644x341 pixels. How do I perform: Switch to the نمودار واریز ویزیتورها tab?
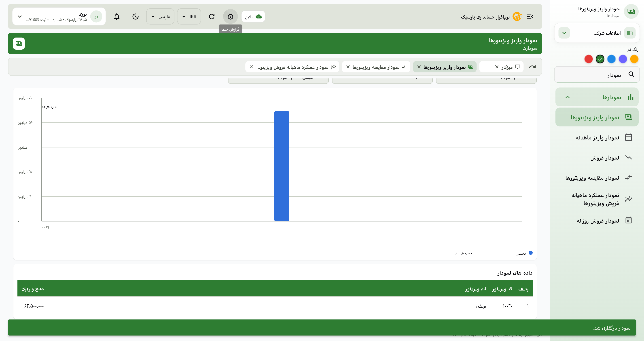(445, 67)
